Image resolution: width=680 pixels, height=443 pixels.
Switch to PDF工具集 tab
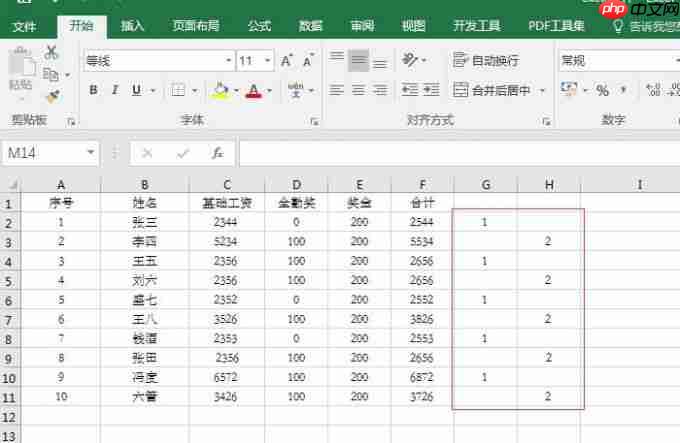pyautogui.click(x=556, y=26)
